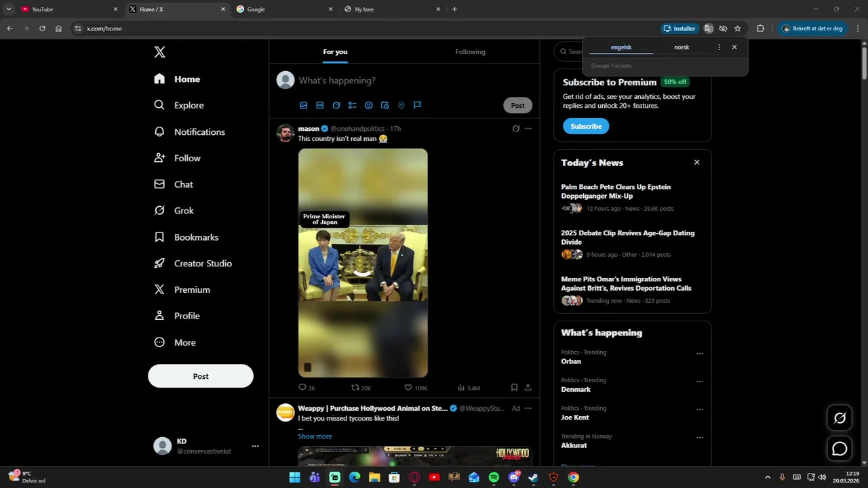Open Translate popup options menu
Screen dimensions: 868x488
click(719, 47)
